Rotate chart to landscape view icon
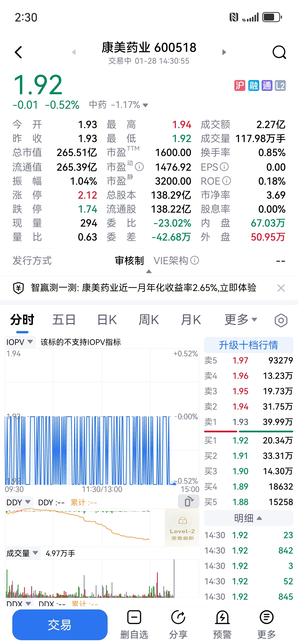This screenshot has width=298, height=644. click(x=188, y=501)
